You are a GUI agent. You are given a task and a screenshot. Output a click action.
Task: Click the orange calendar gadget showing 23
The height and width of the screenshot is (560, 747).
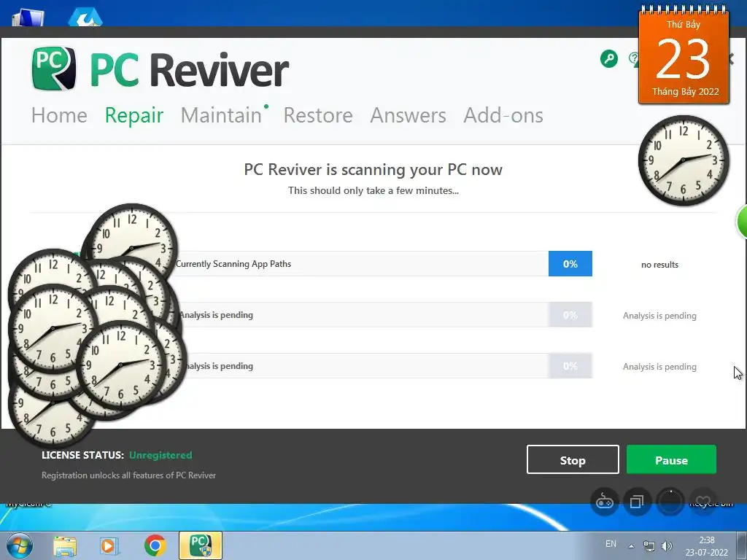tap(684, 56)
